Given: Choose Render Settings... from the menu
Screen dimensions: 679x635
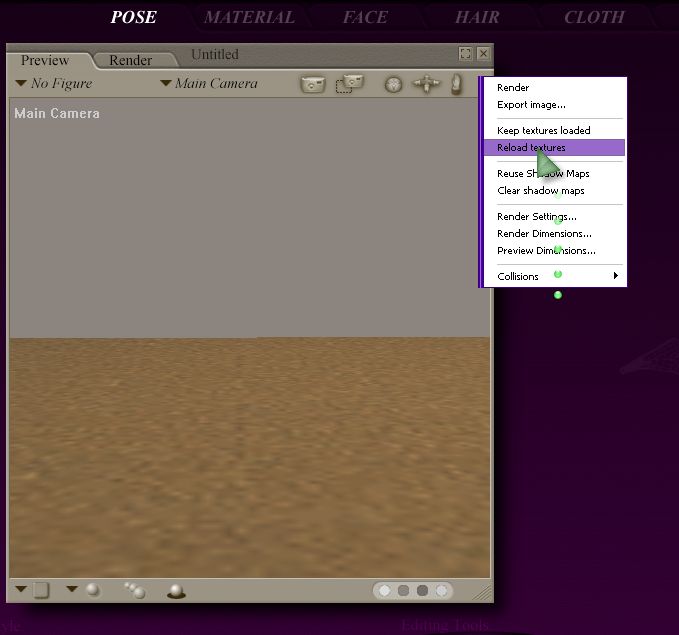Looking at the screenshot, I should (536, 217).
